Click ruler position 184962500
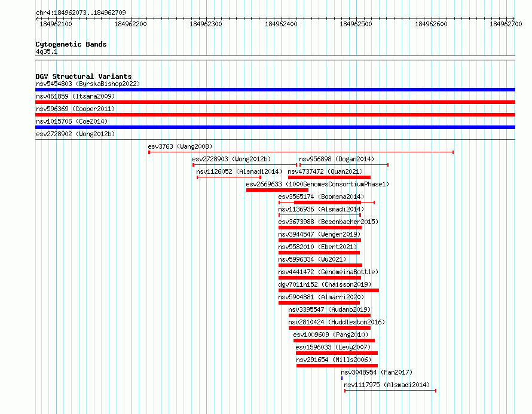Image resolution: width=532 pixels, height=414 pixels. point(356,24)
